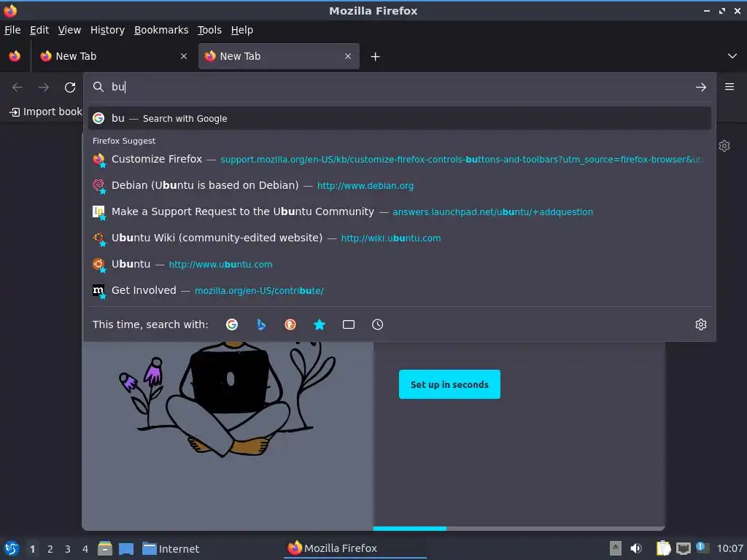Open the hamburger application menu
Image resolution: width=747 pixels, height=560 pixels.
729,87
